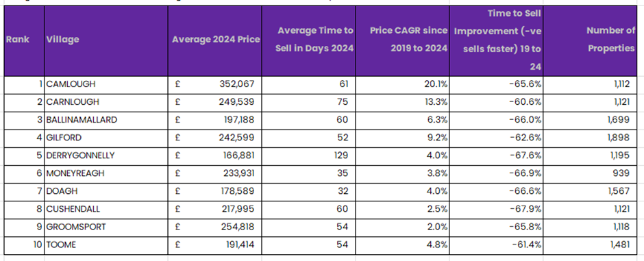Select TOOME's 1,481 properties cell

(590, 245)
